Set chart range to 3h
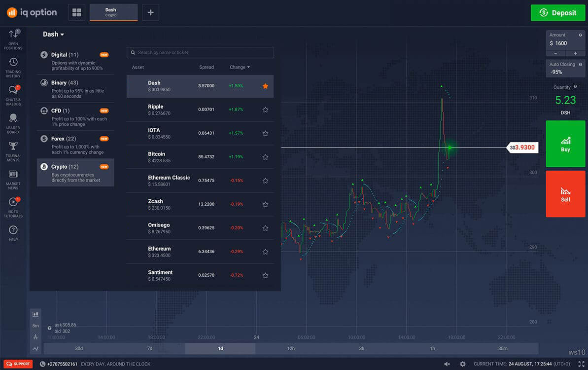The height and width of the screenshot is (370, 588). pyautogui.click(x=361, y=349)
